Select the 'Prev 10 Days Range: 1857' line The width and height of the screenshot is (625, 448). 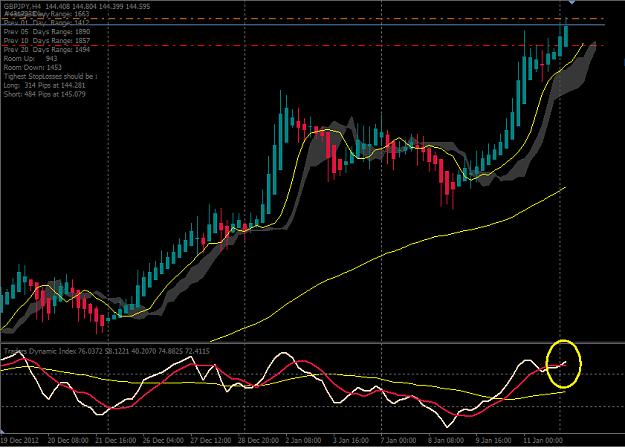pos(47,41)
